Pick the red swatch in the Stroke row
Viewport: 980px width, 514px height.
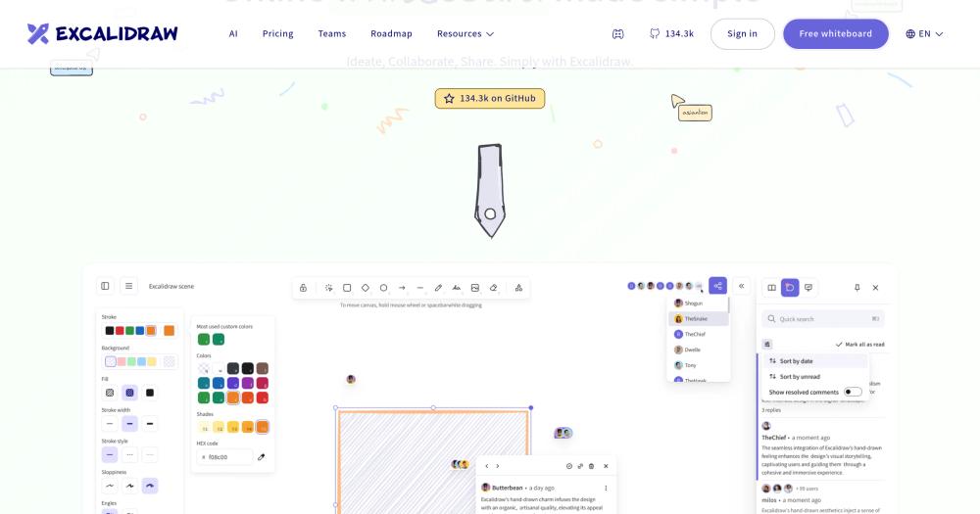[x=120, y=331]
